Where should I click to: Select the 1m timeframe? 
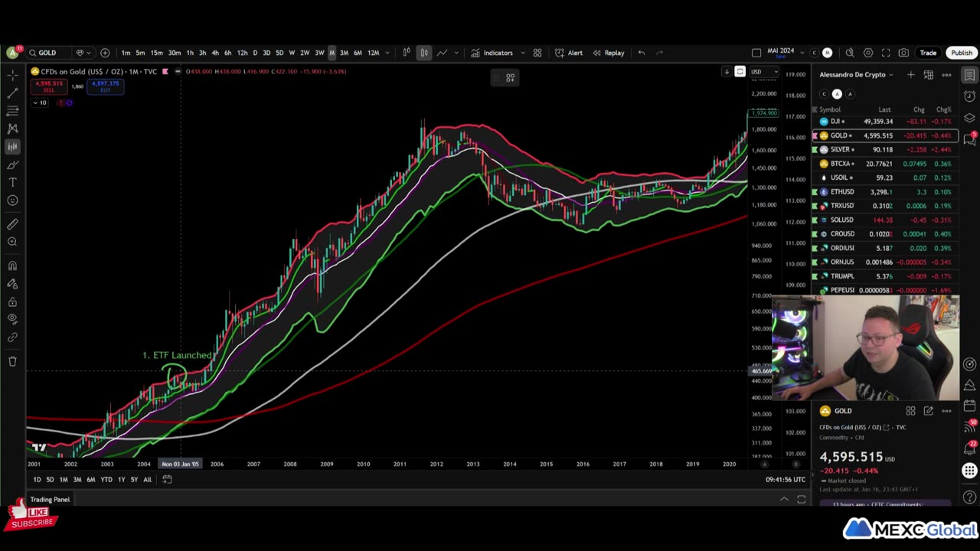(x=126, y=53)
